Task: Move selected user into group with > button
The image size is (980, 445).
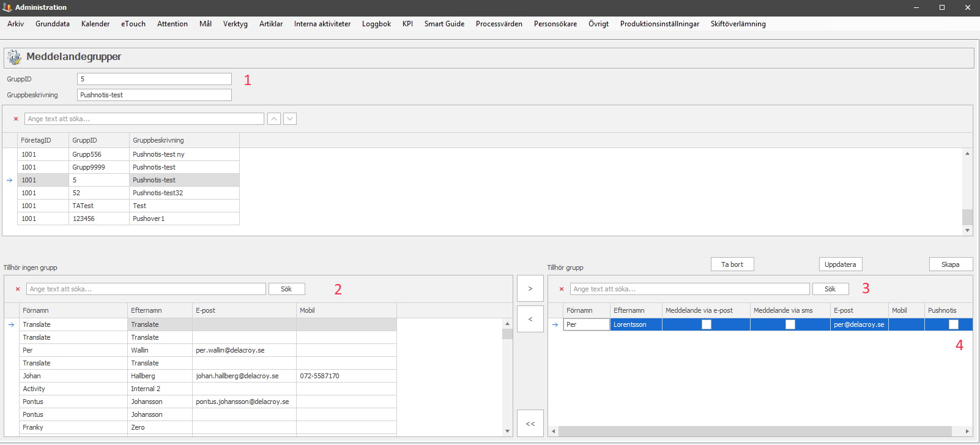Action: tap(530, 288)
